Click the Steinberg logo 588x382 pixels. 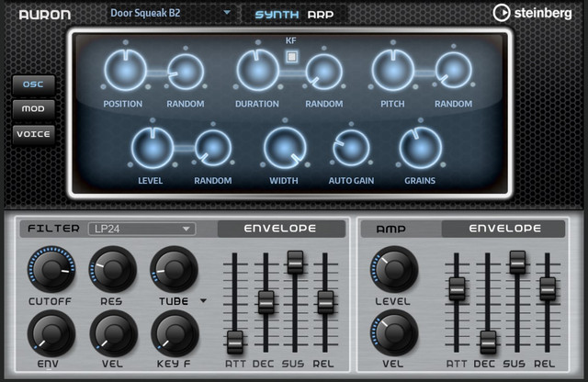click(x=532, y=13)
